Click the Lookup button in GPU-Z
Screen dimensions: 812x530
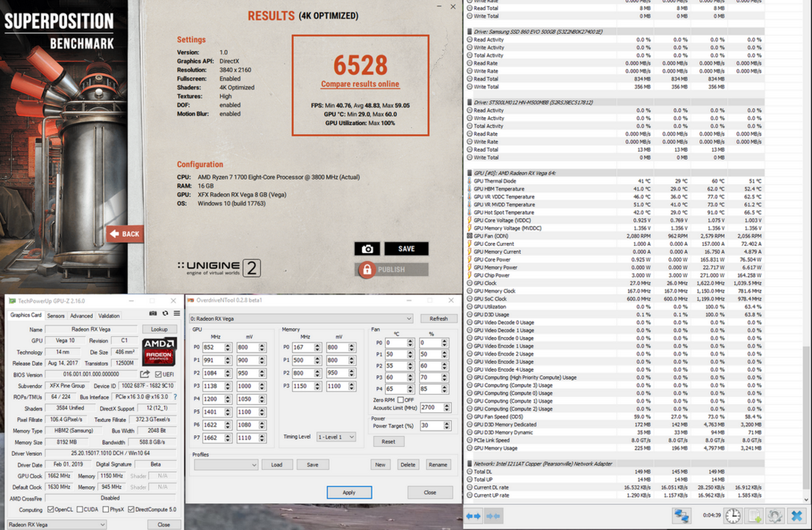[x=159, y=329]
